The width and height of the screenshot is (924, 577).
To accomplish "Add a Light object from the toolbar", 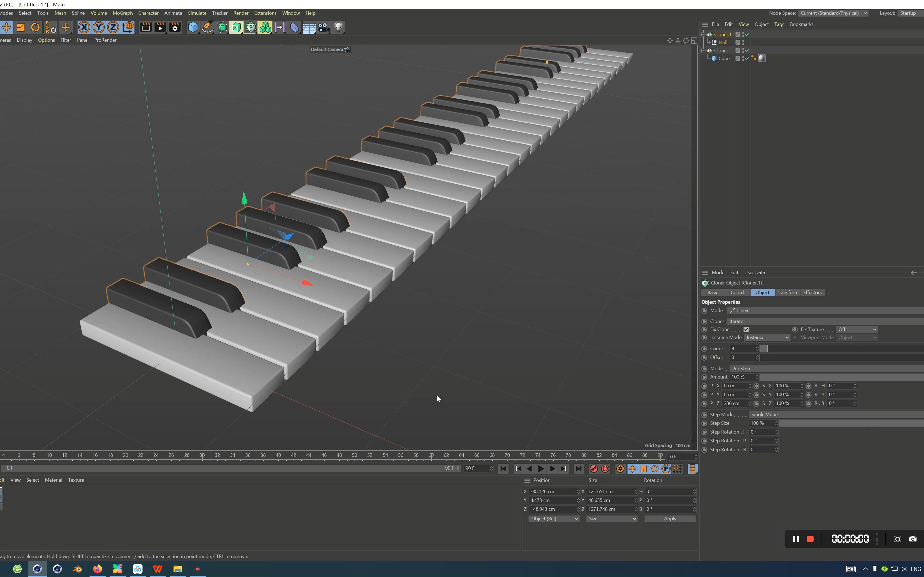I will 338,27.
